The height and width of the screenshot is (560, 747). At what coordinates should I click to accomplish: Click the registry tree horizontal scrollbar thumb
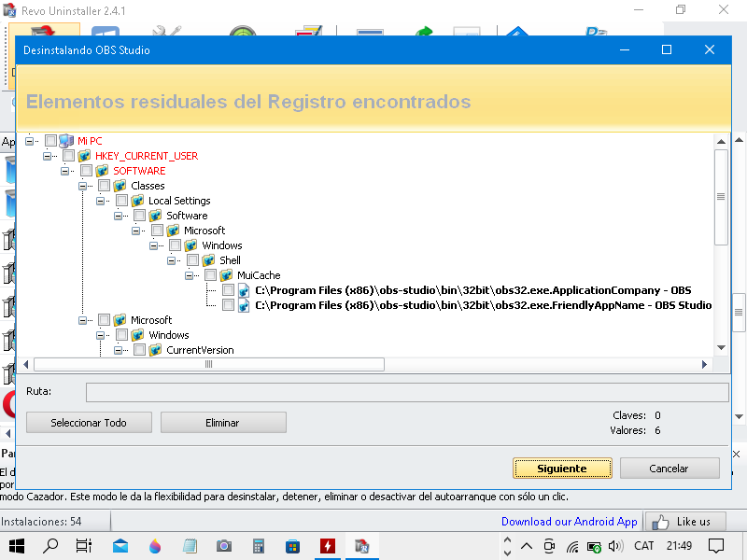(209, 364)
